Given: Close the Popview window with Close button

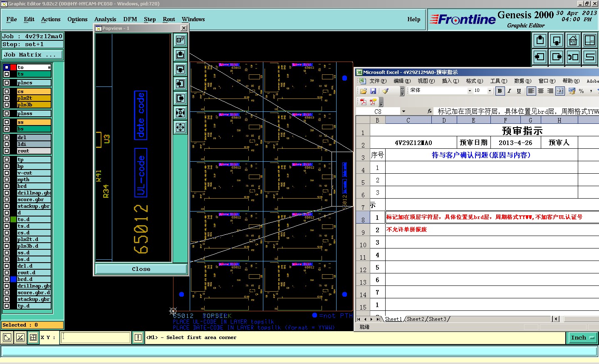Looking at the screenshot, I should (x=141, y=269).
